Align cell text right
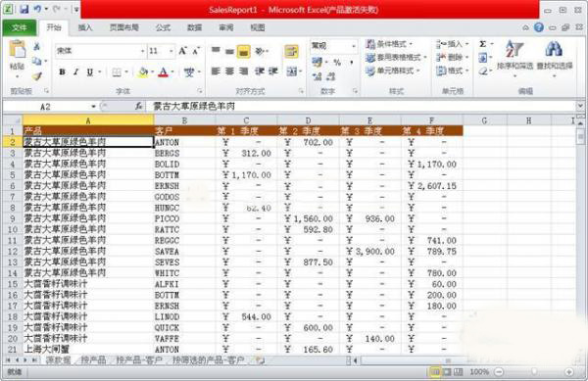 [x=244, y=71]
